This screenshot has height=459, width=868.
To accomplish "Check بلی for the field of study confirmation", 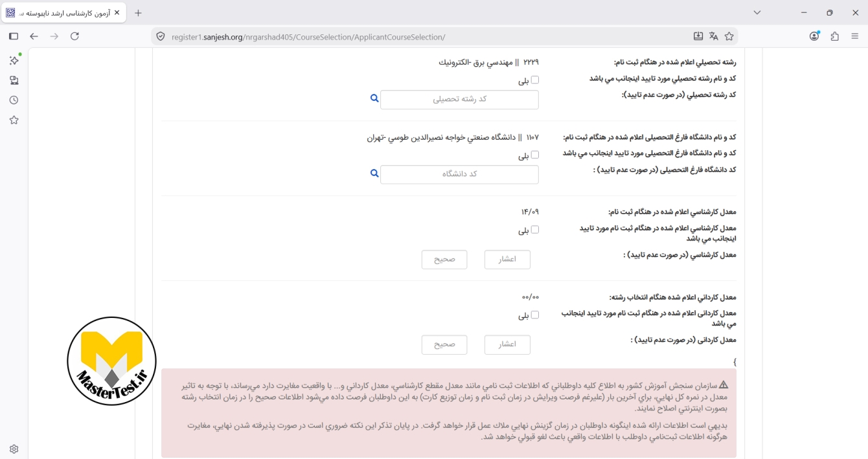I will point(534,80).
